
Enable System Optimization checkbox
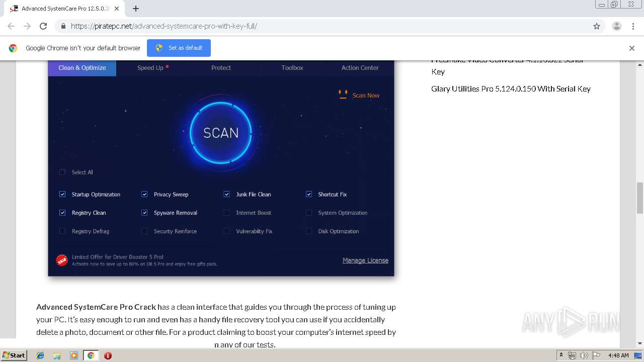click(x=309, y=213)
